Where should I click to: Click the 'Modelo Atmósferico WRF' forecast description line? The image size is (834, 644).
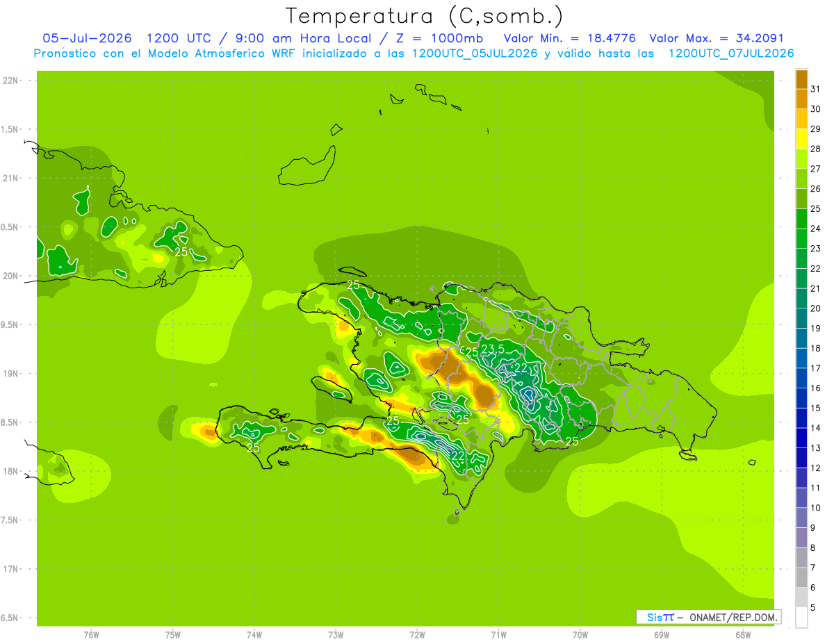[414, 53]
